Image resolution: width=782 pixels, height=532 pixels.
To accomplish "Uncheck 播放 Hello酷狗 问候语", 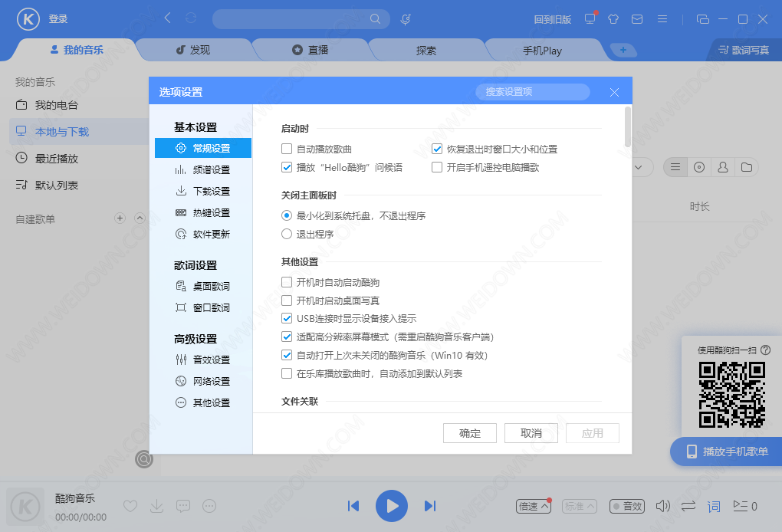I will [x=287, y=167].
